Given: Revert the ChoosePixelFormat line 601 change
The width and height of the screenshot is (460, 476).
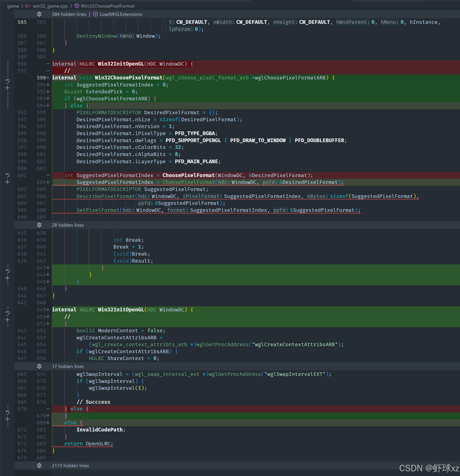Looking at the screenshot, I should pyautogui.click(x=8, y=175).
